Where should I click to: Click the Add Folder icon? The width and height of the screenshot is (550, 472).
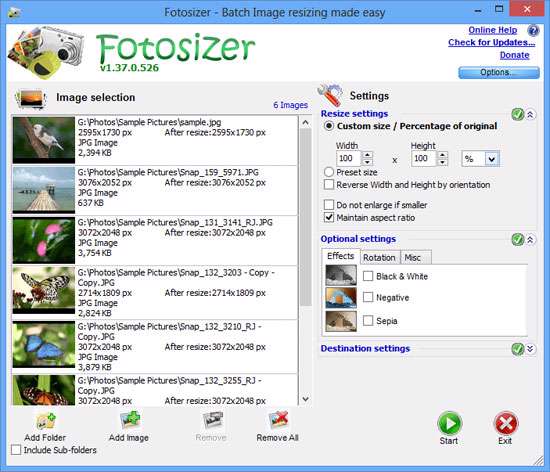tap(46, 421)
